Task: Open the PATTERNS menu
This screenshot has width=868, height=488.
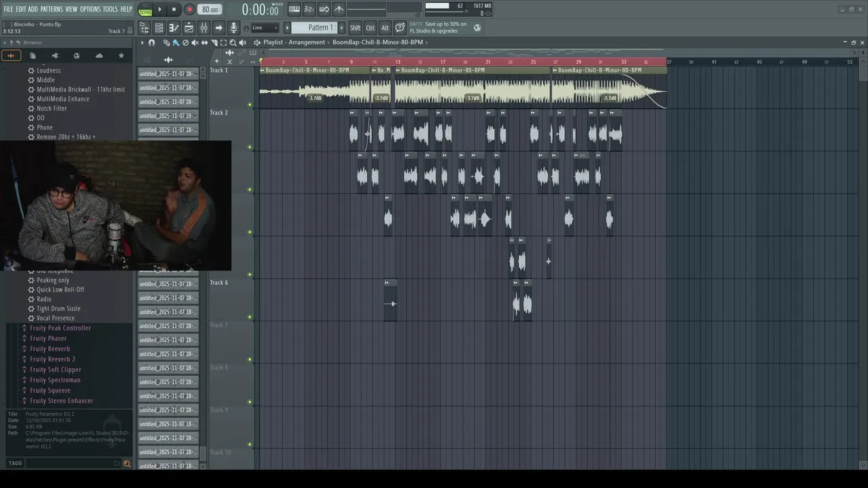Action: coord(52,9)
